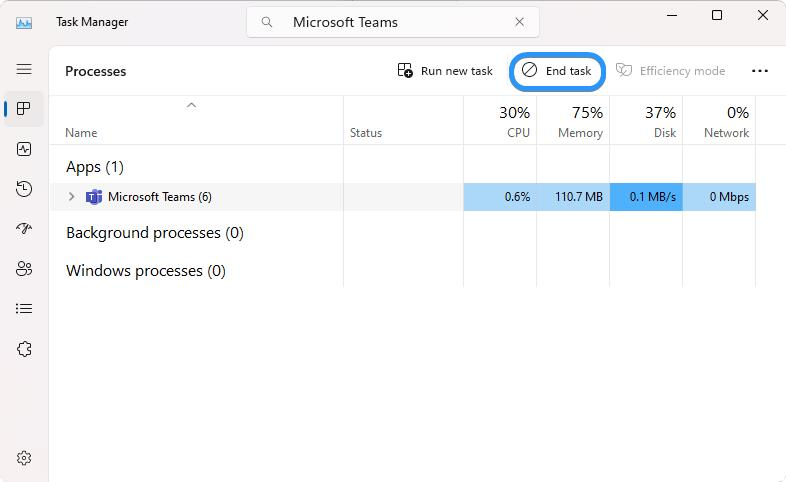Open the Users page in sidebar
The width and height of the screenshot is (786, 482).
point(24,269)
